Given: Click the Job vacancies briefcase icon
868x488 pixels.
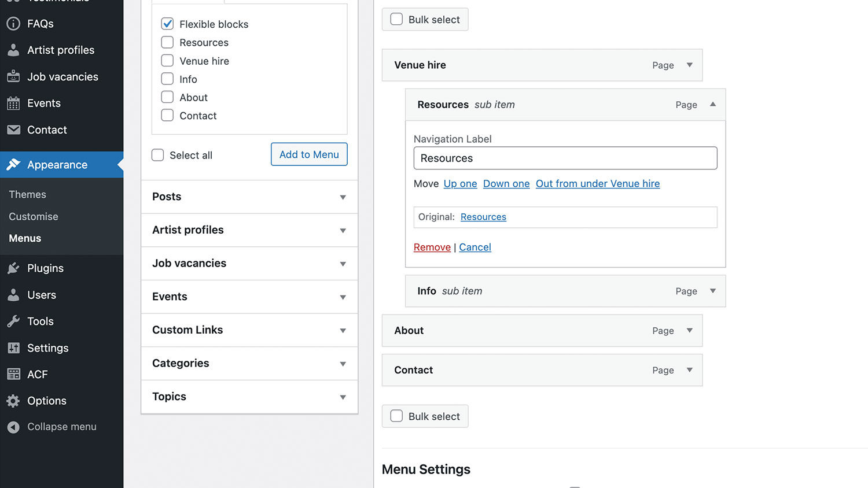Looking at the screenshot, I should point(13,77).
